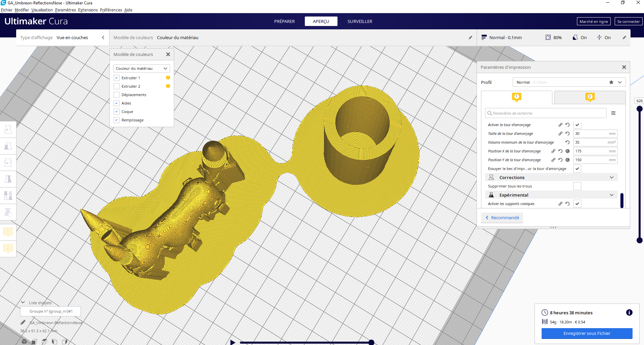Open Vue en couches view type selector
The height and width of the screenshot is (345, 644).
62,37
